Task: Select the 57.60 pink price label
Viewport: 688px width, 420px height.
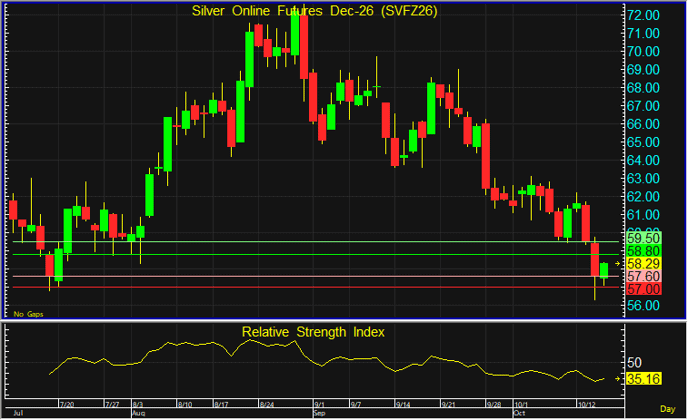Action: coord(643,276)
